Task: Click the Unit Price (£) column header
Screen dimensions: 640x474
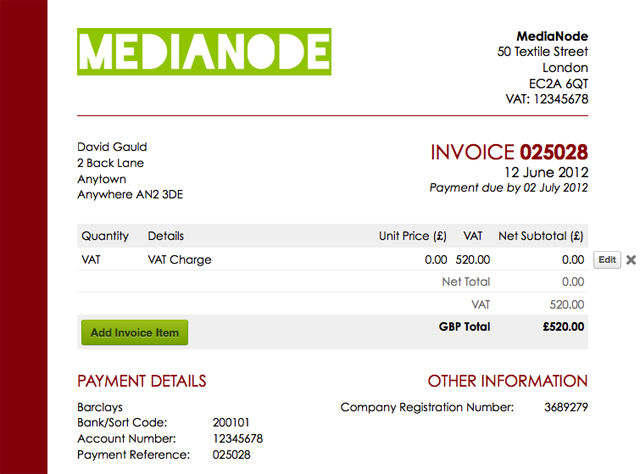Action: [x=412, y=236]
